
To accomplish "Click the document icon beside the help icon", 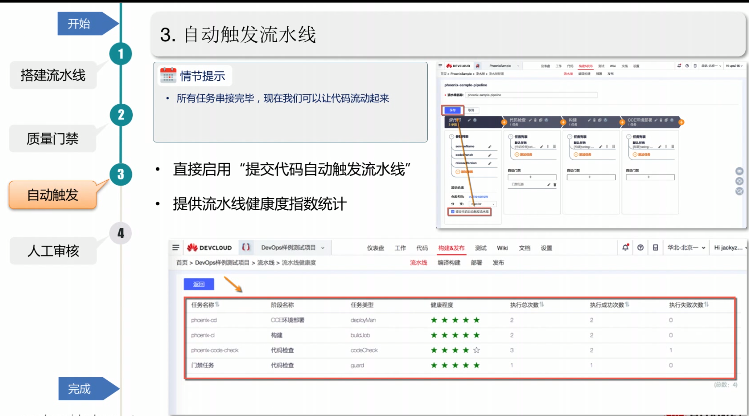I will click(655, 247).
